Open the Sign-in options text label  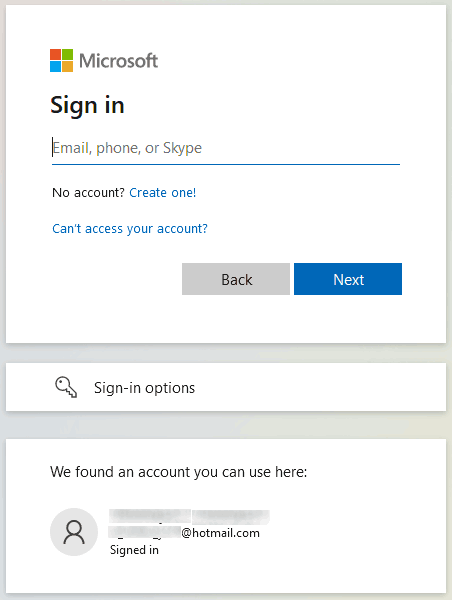tap(144, 388)
